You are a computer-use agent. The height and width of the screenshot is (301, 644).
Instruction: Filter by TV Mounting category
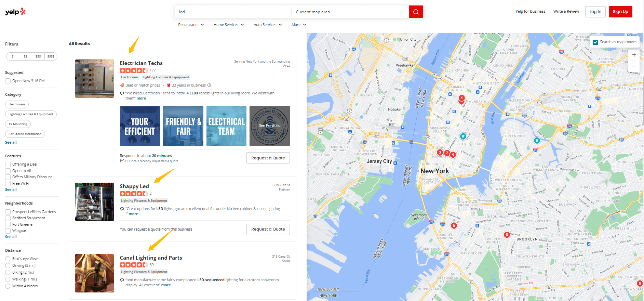click(x=18, y=124)
